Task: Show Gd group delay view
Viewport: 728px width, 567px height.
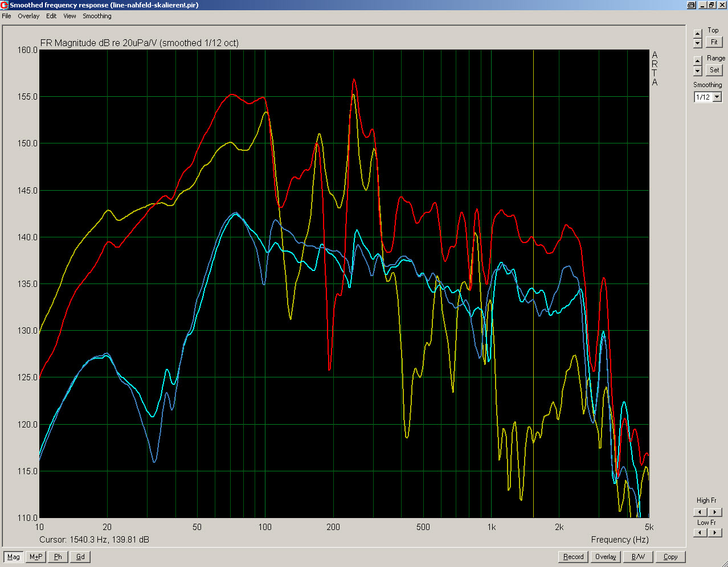Action: point(80,557)
